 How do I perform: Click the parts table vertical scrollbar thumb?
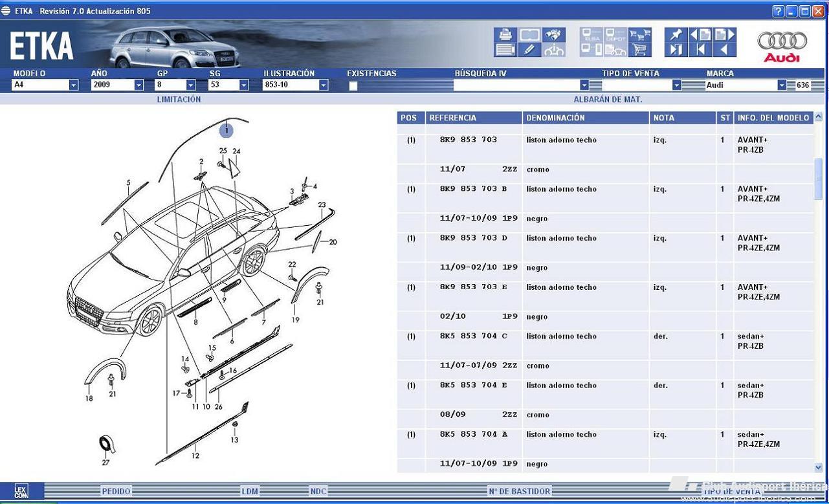(819, 179)
